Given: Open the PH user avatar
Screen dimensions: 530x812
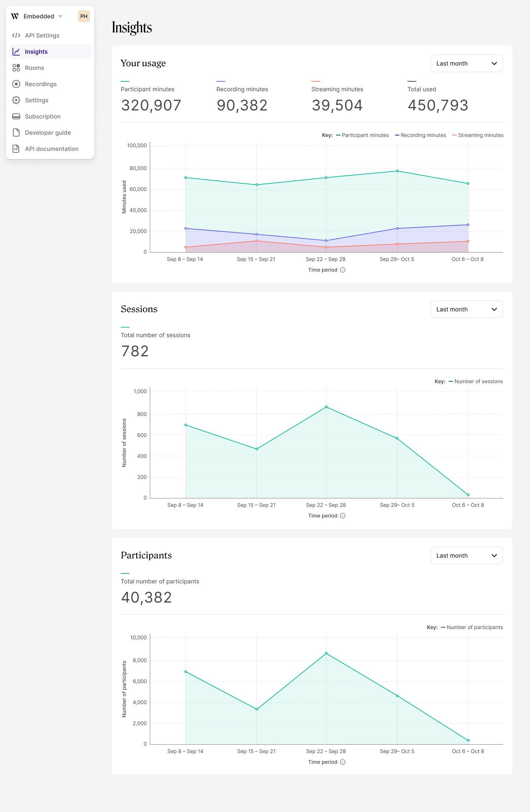Looking at the screenshot, I should (x=84, y=16).
